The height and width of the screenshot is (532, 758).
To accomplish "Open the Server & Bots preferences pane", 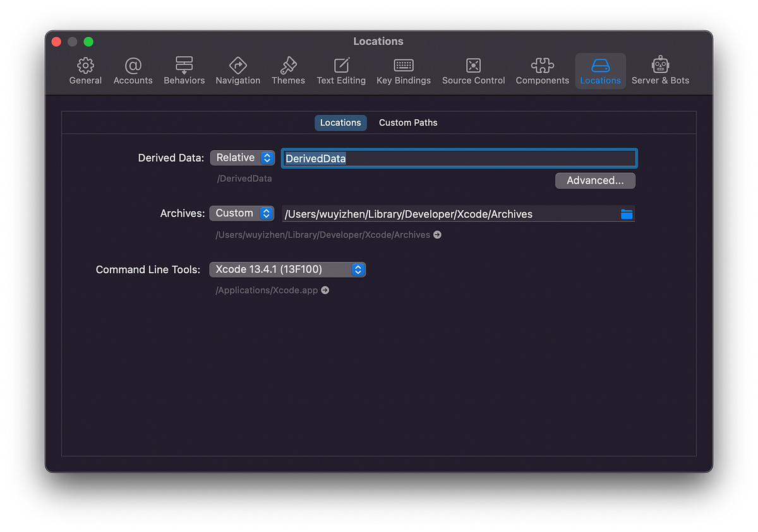I will [x=660, y=71].
